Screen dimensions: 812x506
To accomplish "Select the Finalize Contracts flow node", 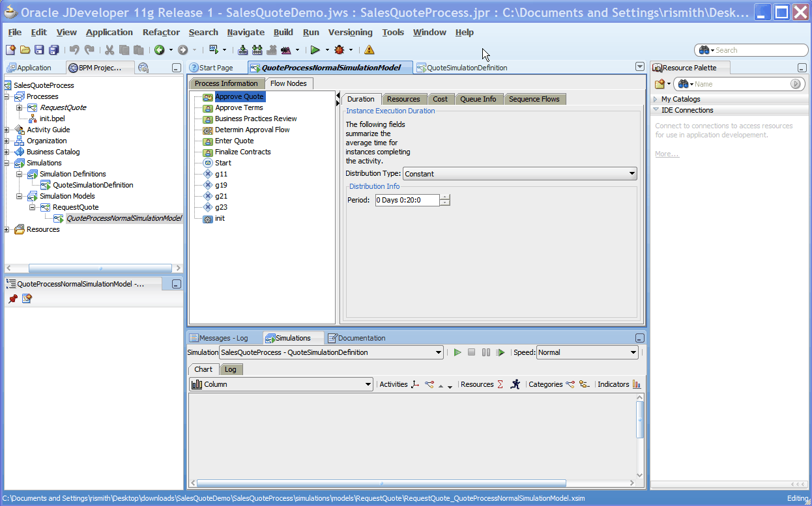I will [242, 152].
